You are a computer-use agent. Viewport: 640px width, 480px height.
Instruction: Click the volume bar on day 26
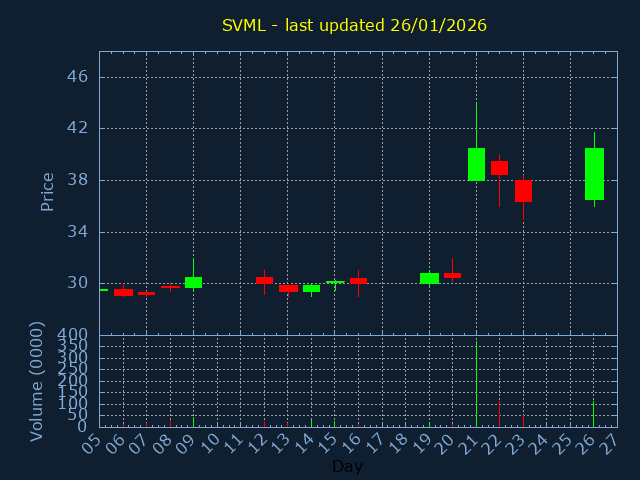(594, 414)
